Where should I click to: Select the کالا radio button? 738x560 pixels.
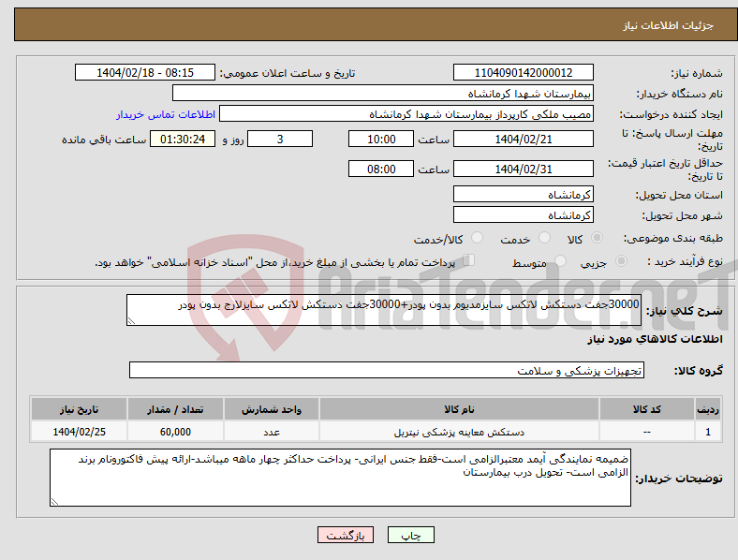point(597,238)
